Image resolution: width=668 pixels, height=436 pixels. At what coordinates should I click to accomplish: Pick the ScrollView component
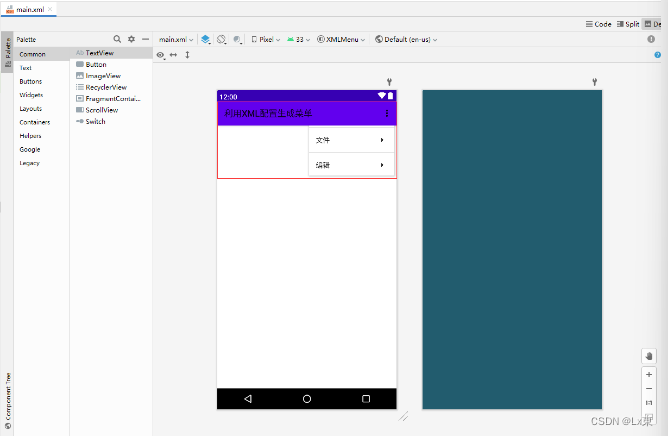tap(112, 110)
